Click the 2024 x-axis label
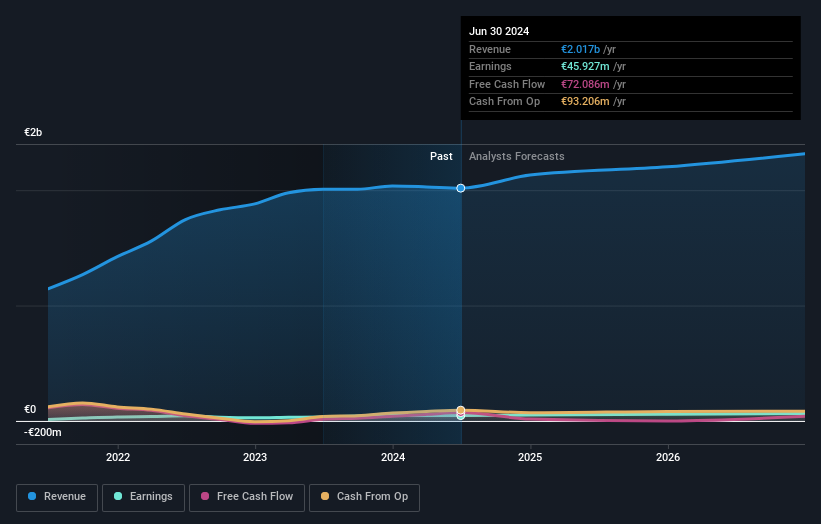 (x=393, y=458)
